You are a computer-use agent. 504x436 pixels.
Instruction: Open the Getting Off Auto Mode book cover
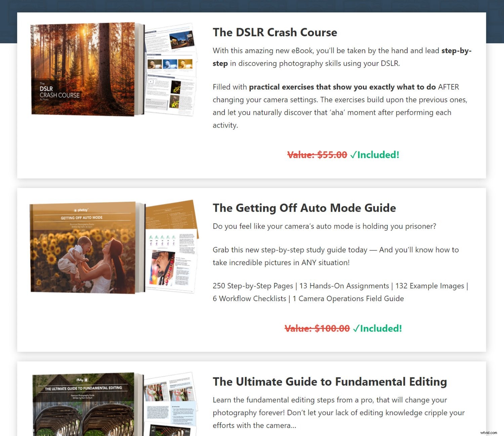[x=83, y=248]
